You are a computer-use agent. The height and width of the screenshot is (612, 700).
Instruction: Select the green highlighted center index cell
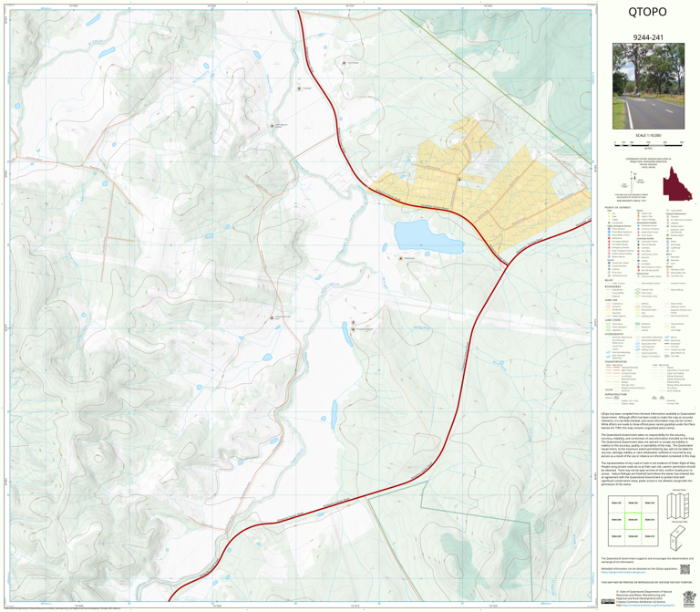pyautogui.click(x=633, y=521)
